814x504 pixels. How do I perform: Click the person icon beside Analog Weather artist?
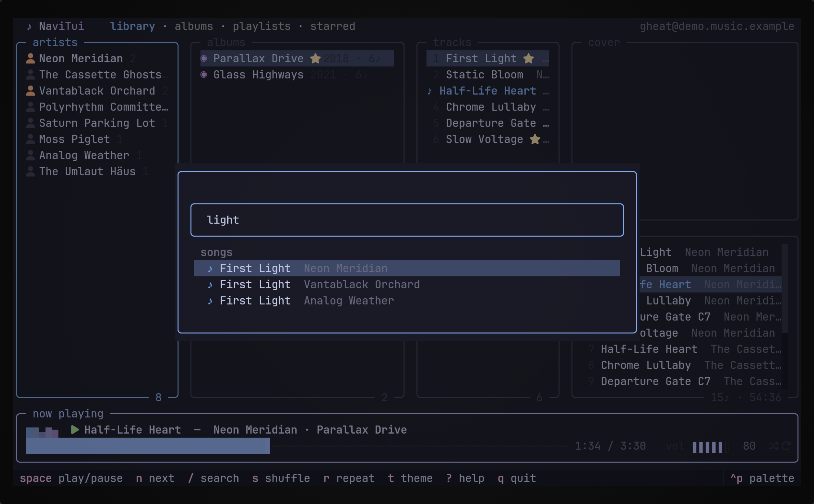click(x=30, y=155)
